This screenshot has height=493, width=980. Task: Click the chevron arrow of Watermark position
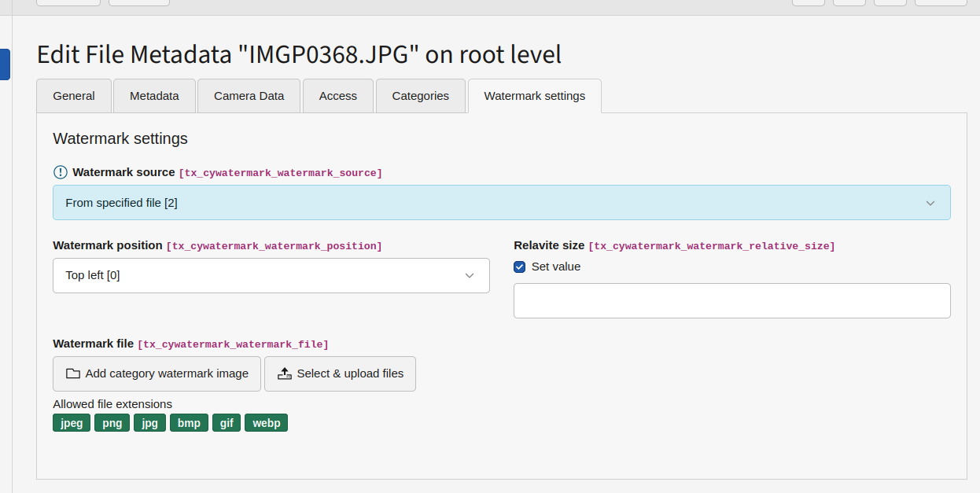(x=470, y=276)
